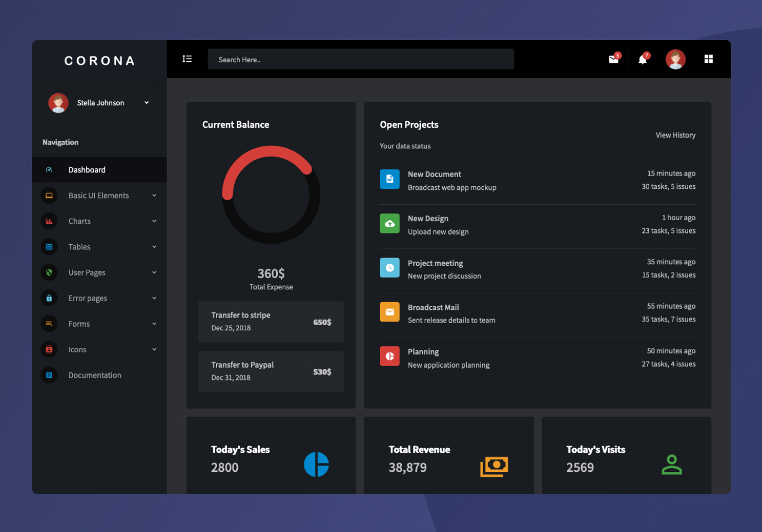Click Today's Sales pie chart icon

click(x=316, y=464)
